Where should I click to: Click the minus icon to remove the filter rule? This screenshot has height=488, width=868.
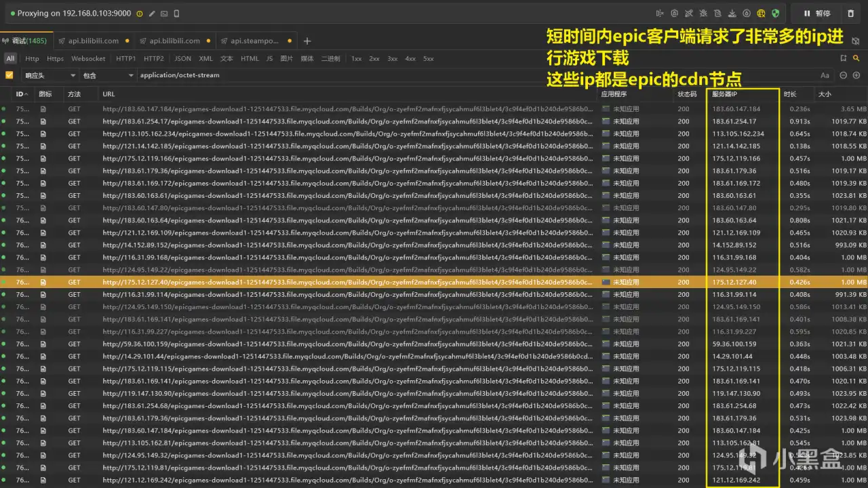844,75
